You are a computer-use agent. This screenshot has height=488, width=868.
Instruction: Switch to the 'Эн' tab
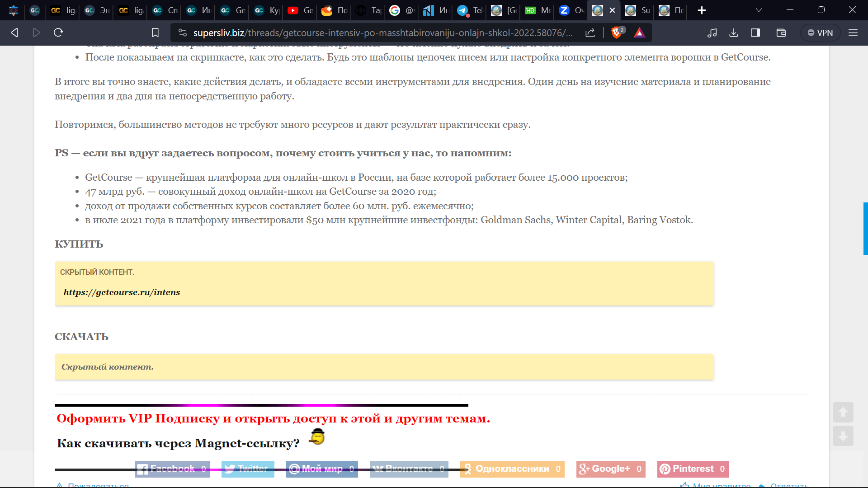tap(97, 10)
